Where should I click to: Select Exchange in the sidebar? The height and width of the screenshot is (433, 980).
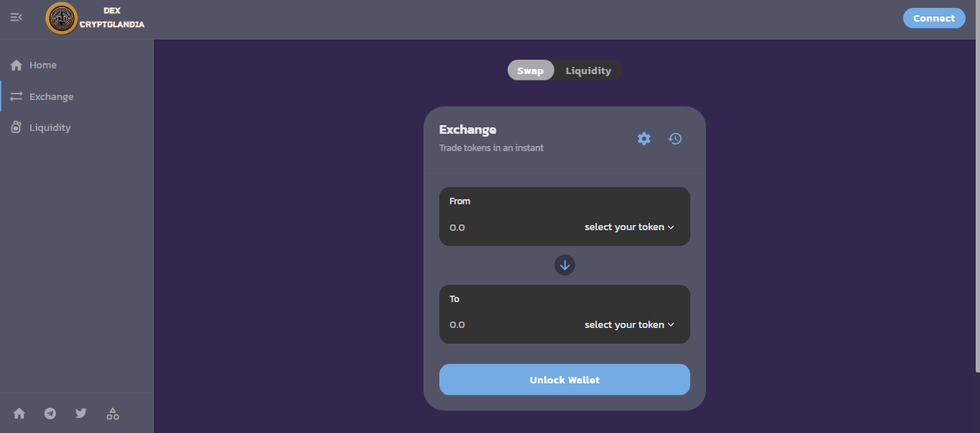pyautogui.click(x=51, y=96)
